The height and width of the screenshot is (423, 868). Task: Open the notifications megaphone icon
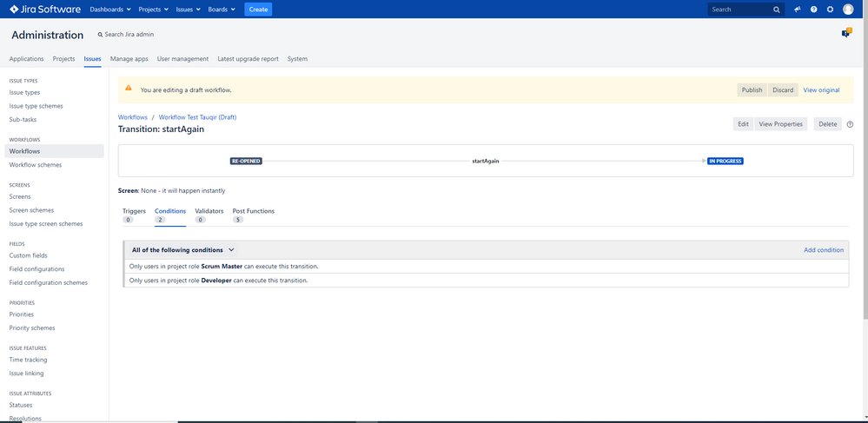(x=798, y=10)
